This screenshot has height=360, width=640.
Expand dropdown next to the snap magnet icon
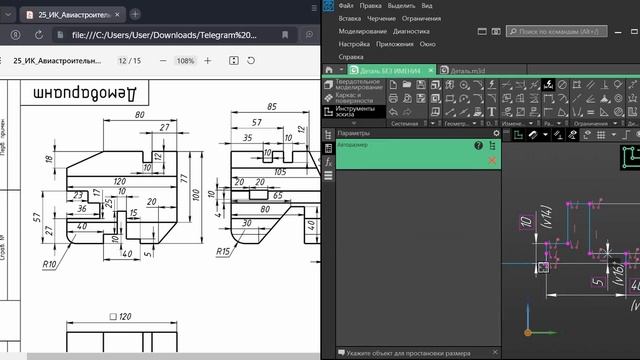pyautogui.click(x=545, y=135)
